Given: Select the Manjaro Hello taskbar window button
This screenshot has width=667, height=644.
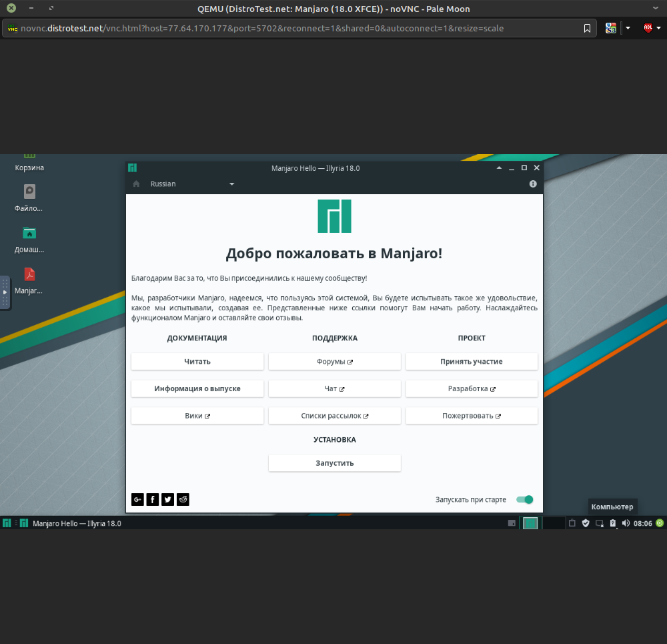Looking at the screenshot, I should coord(71,523).
